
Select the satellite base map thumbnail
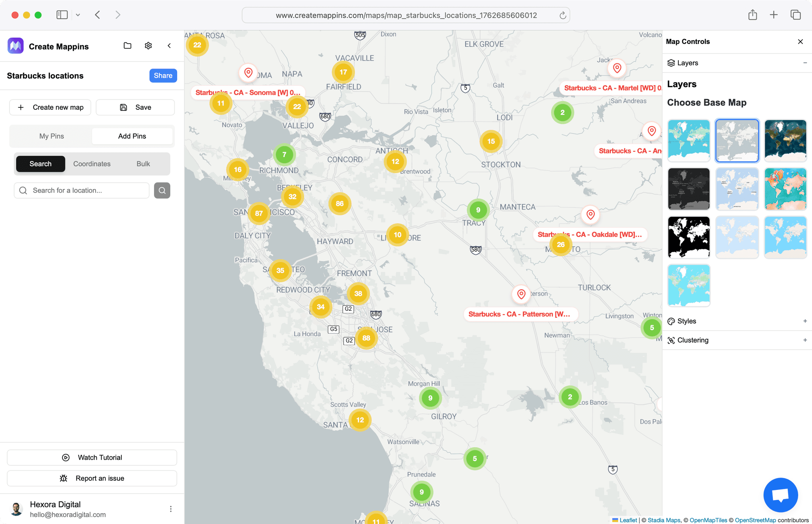tap(785, 140)
